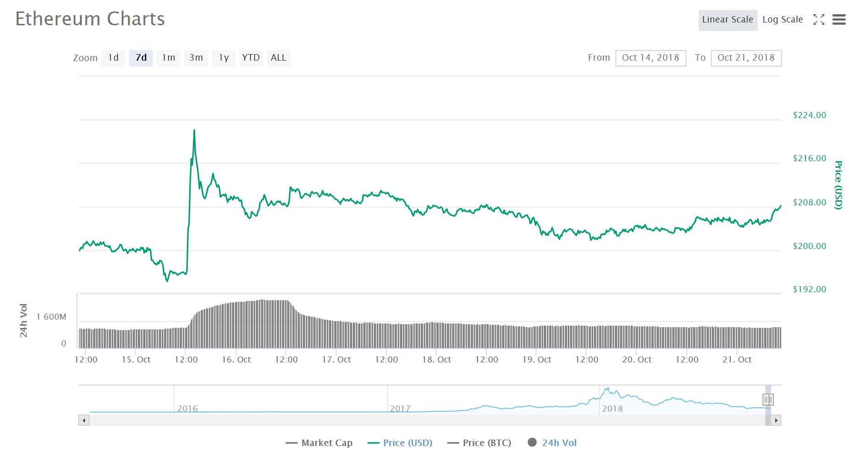Image resolution: width=868 pixels, height=452 pixels.
Task: Click the 21. Oct date axis label
Action: (x=737, y=360)
